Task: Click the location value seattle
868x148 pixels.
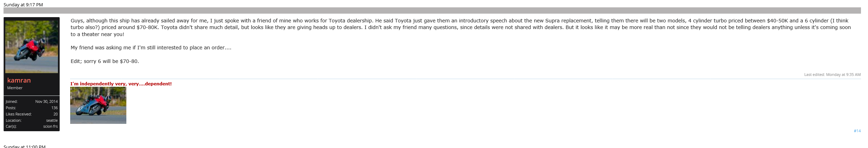Action: coord(52,120)
